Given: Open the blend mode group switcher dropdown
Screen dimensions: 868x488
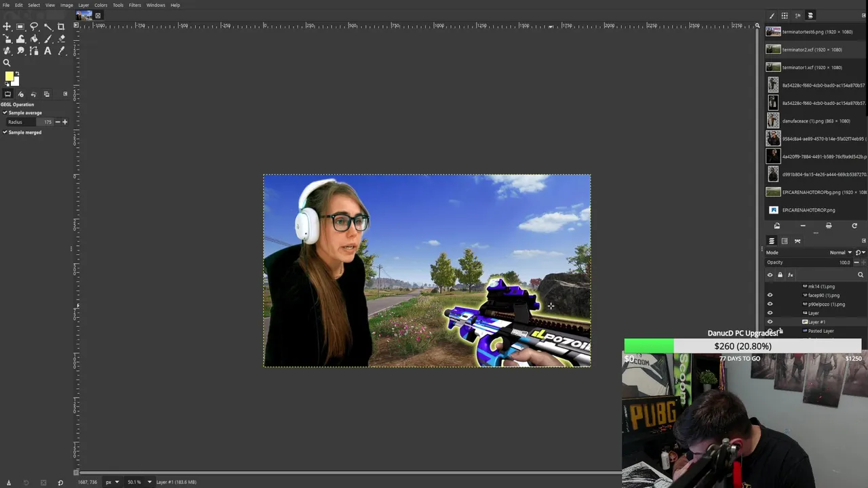Looking at the screenshot, I should coord(860,253).
